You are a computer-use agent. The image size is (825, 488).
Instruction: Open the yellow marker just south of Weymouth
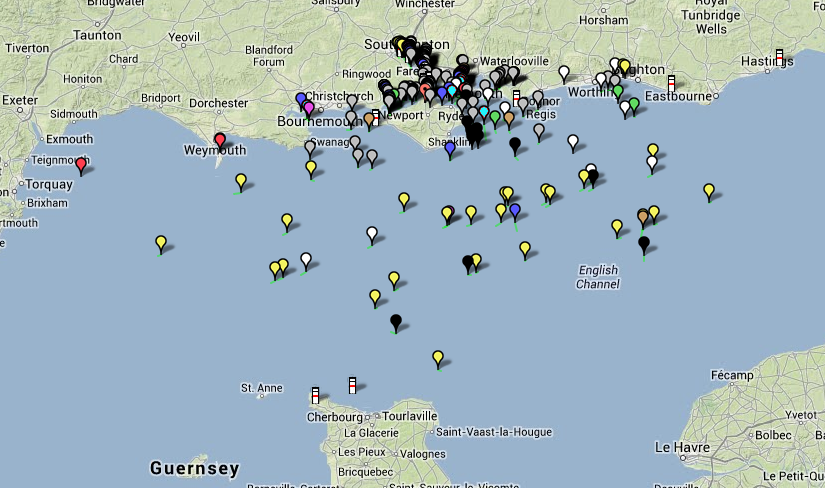click(240, 183)
